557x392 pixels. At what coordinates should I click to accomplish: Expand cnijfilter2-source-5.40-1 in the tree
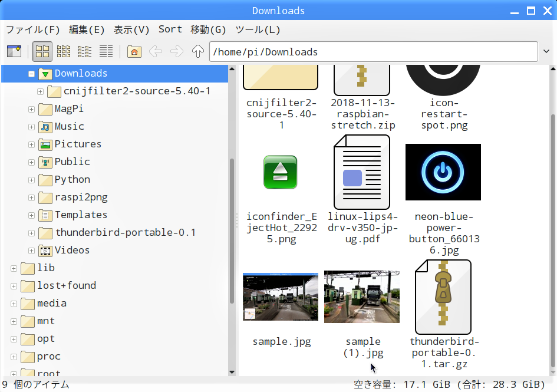click(41, 92)
